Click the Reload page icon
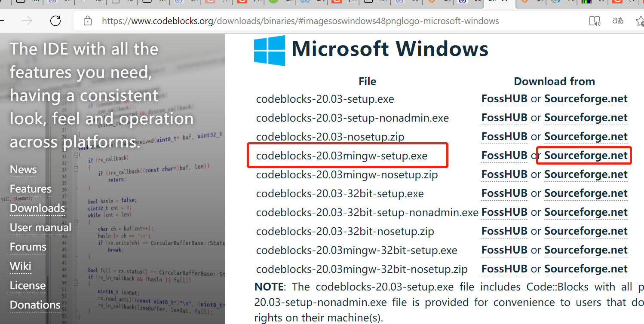Screen dimensions: 644x324 55,20
